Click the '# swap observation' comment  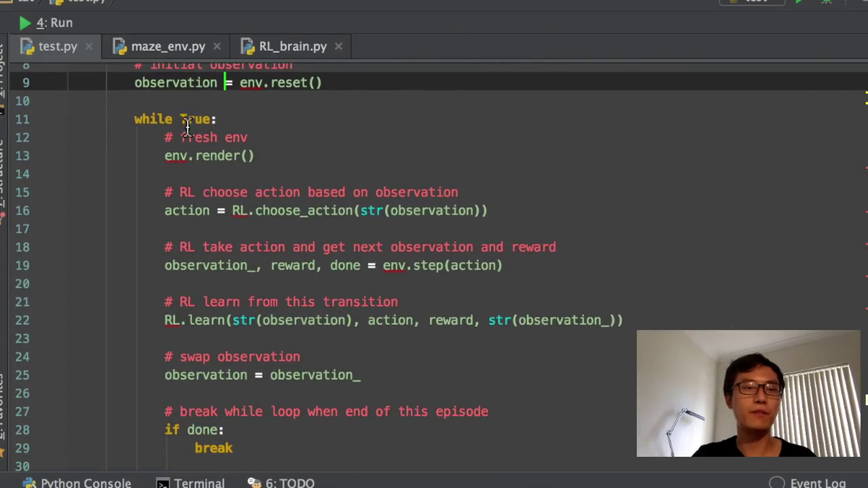click(x=232, y=357)
